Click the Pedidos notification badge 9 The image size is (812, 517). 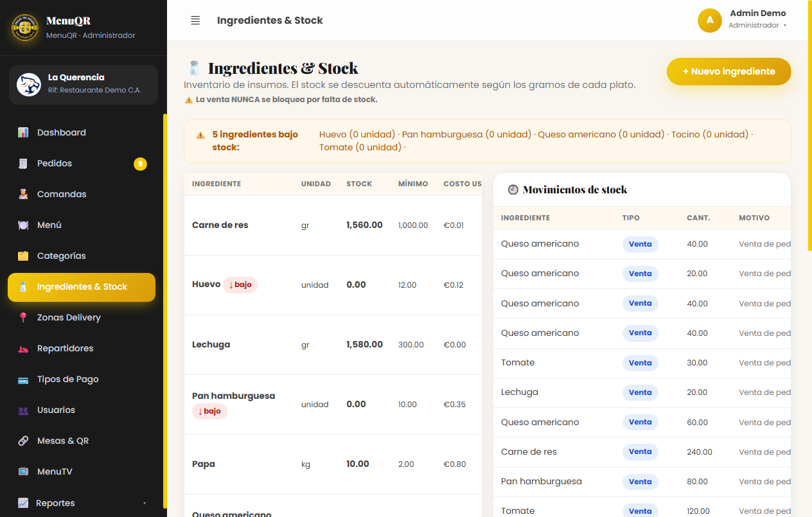click(x=140, y=164)
